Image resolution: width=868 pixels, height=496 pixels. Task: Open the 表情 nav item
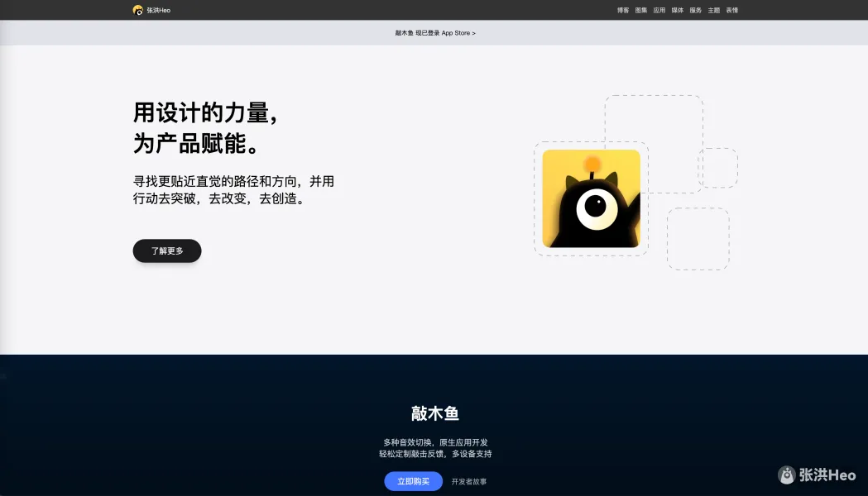coord(732,10)
